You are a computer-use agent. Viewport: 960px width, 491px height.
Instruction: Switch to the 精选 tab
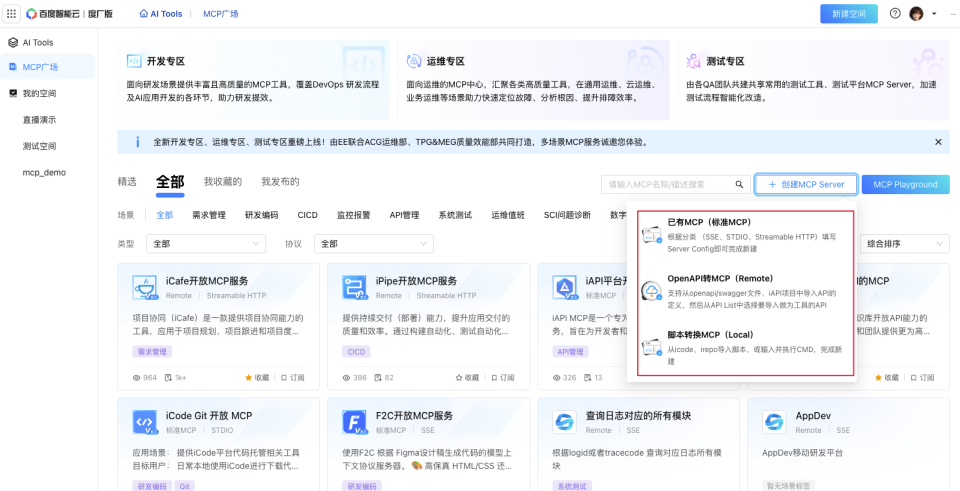[x=127, y=182]
